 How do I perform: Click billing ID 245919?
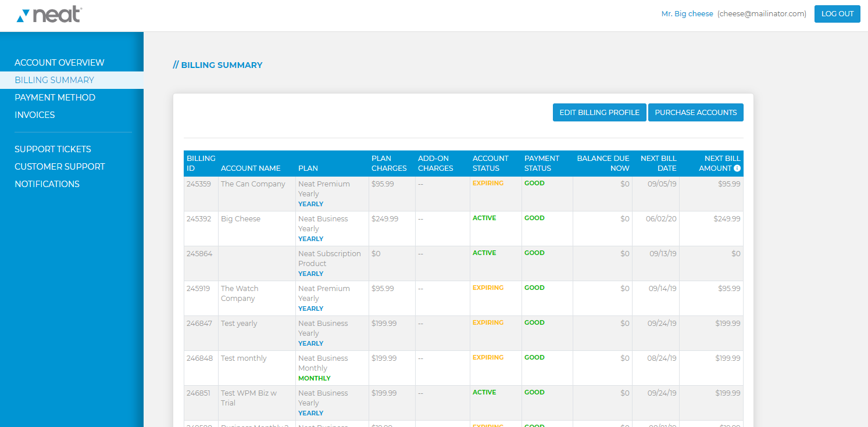tap(198, 289)
